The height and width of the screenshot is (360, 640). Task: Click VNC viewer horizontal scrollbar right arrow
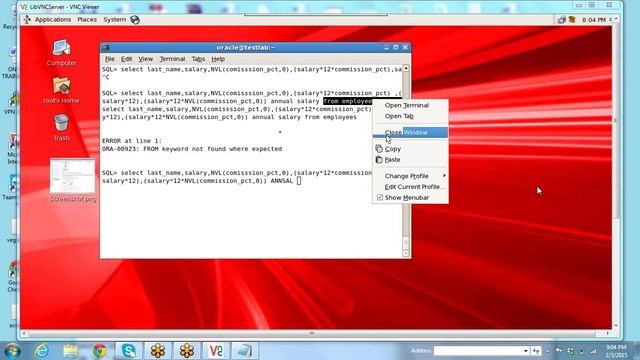coord(608,333)
